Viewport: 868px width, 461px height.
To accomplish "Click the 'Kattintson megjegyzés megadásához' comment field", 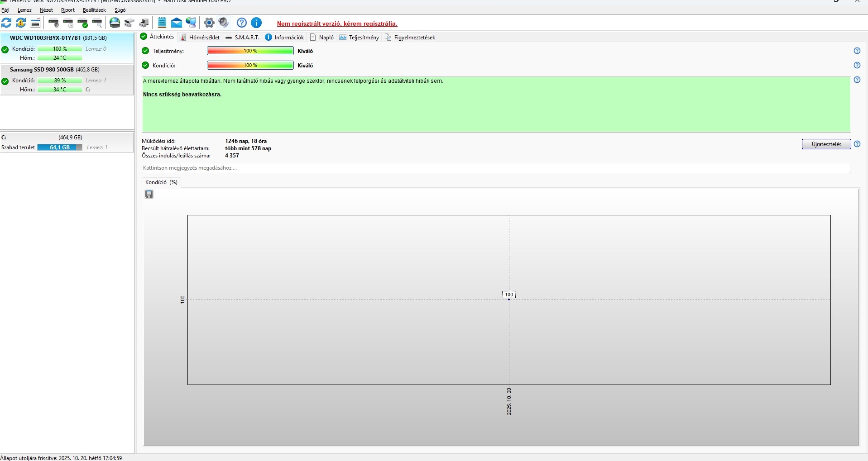I will click(496, 168).
